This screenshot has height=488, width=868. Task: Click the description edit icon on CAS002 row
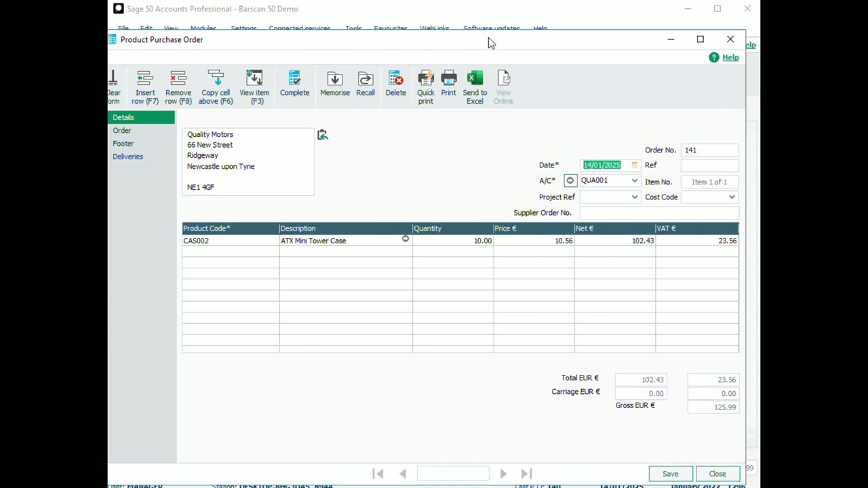click(406, 239)
